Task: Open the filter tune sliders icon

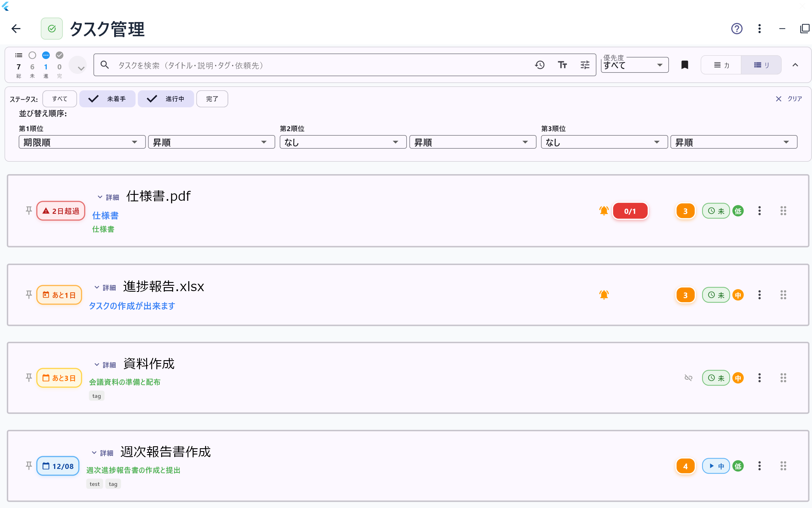Action: coord(585,65)
